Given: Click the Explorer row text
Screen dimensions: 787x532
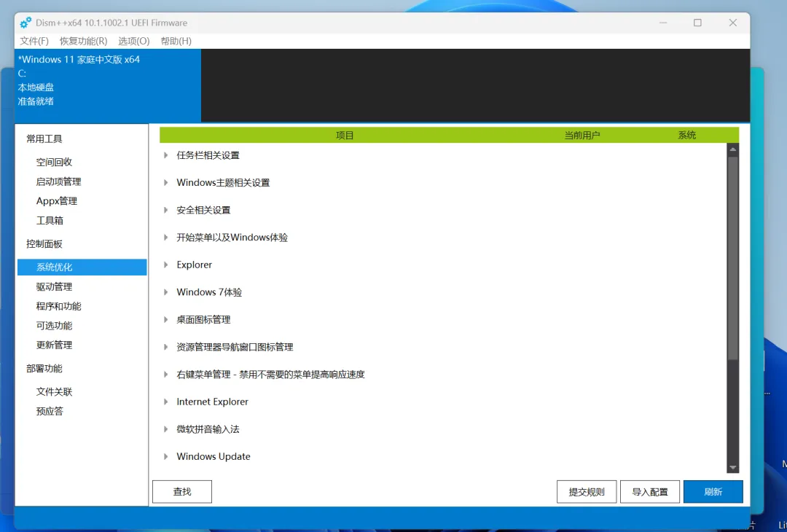Looking at the screenshot, I should [x=195, y=265].
